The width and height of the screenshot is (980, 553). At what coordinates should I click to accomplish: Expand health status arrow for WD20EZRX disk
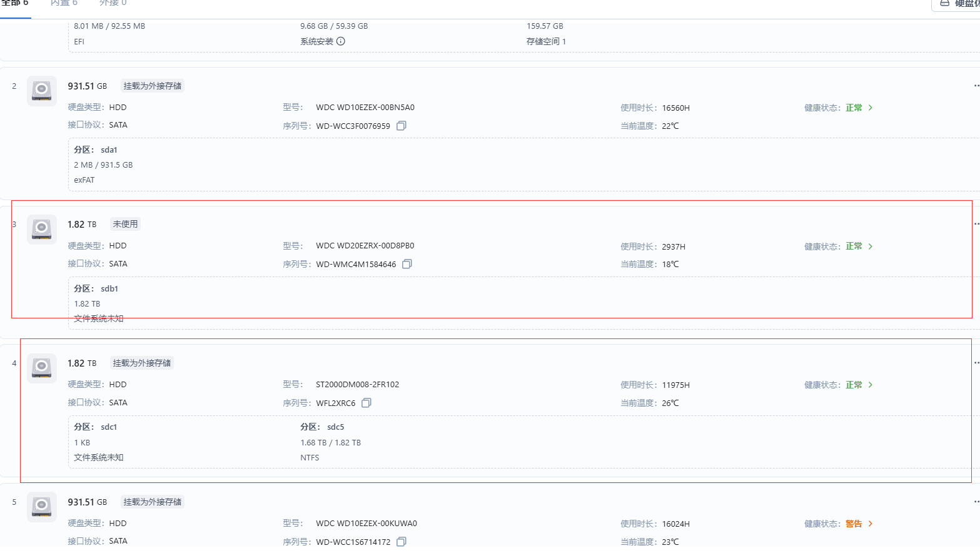click(x=871, y=246)
